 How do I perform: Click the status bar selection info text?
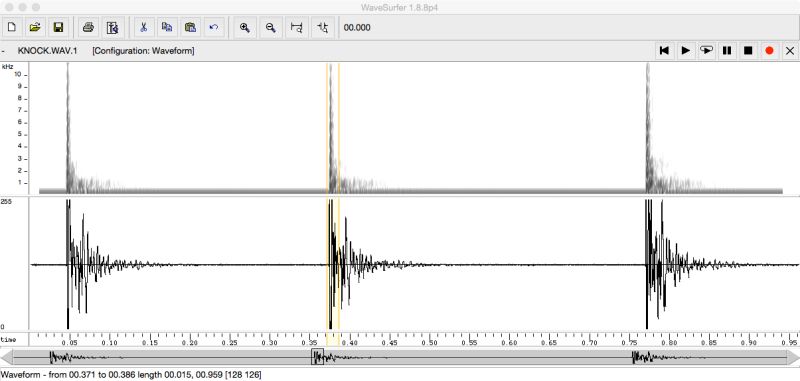[132, 375]
